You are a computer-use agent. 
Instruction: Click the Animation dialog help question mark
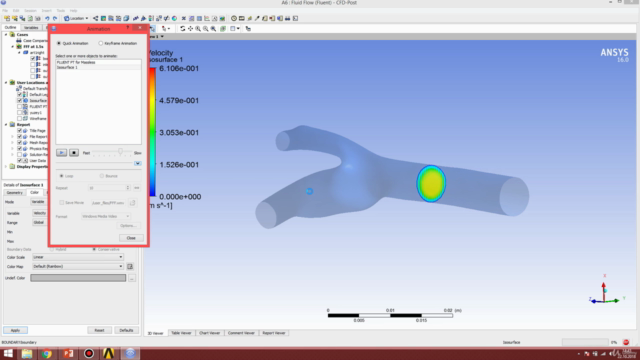(x=128, y=27)
